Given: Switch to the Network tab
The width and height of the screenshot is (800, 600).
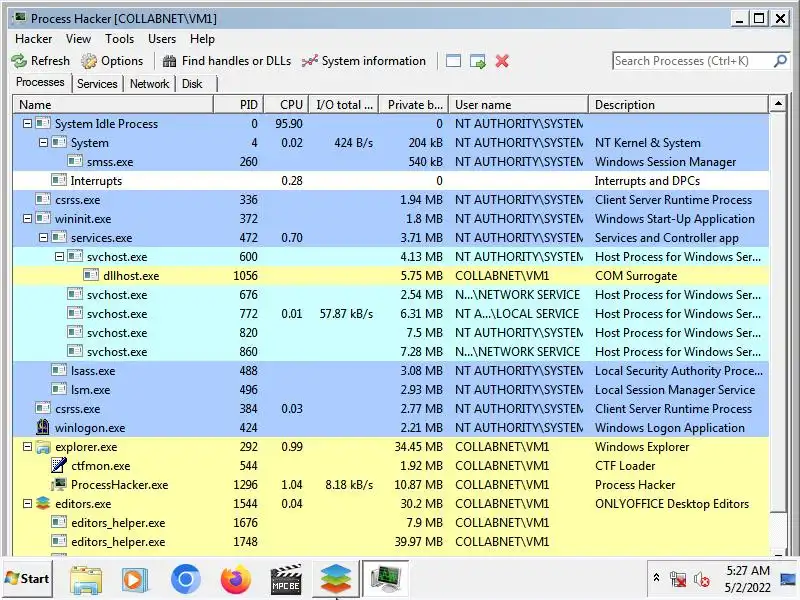Looking at the screenshot, I should [149, 84].
